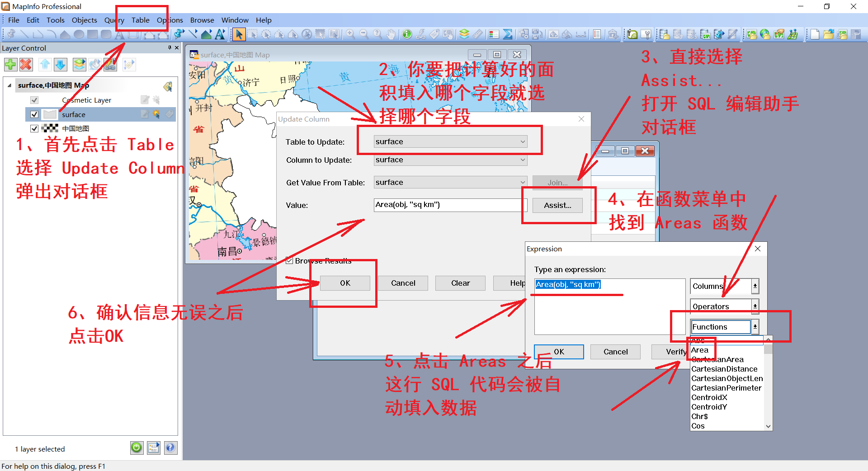Viewport: 868px width, 471px height.
Task: Click the Symbol pushpin drawing tool
Action: (x=11, y=34)
